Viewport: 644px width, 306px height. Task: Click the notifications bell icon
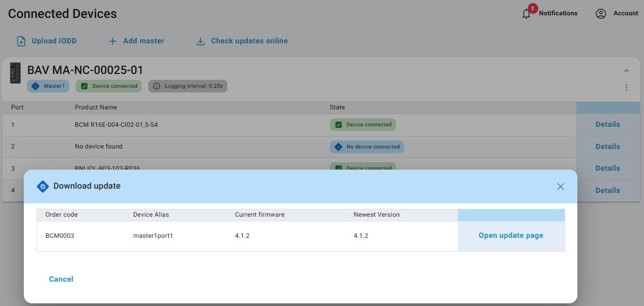(526, 14)
